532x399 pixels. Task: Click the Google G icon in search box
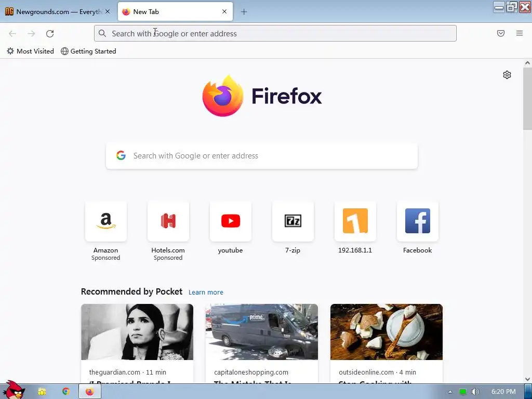click(121, 155)
